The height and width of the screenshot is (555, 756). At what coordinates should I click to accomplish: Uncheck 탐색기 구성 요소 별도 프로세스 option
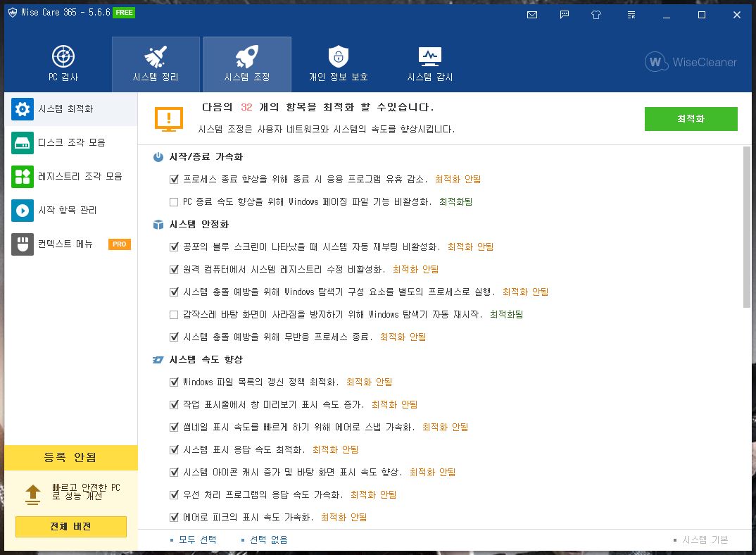point(174,292)
